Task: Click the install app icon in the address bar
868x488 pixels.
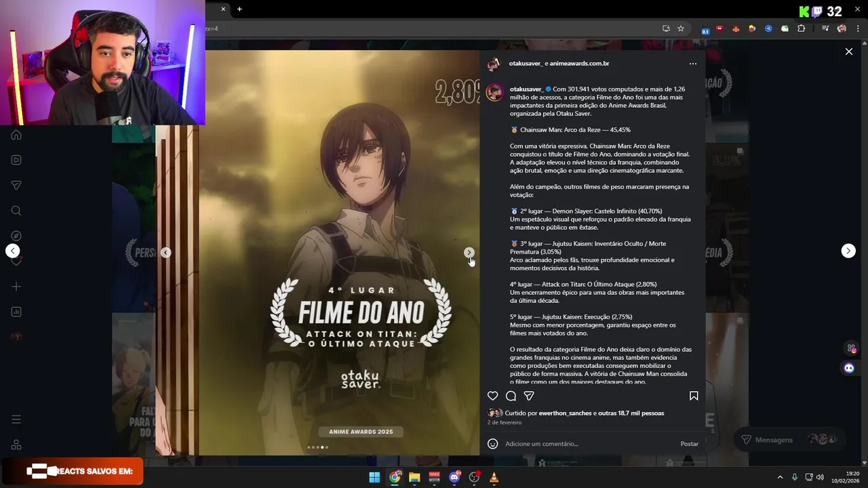Action: pos(666,28)
